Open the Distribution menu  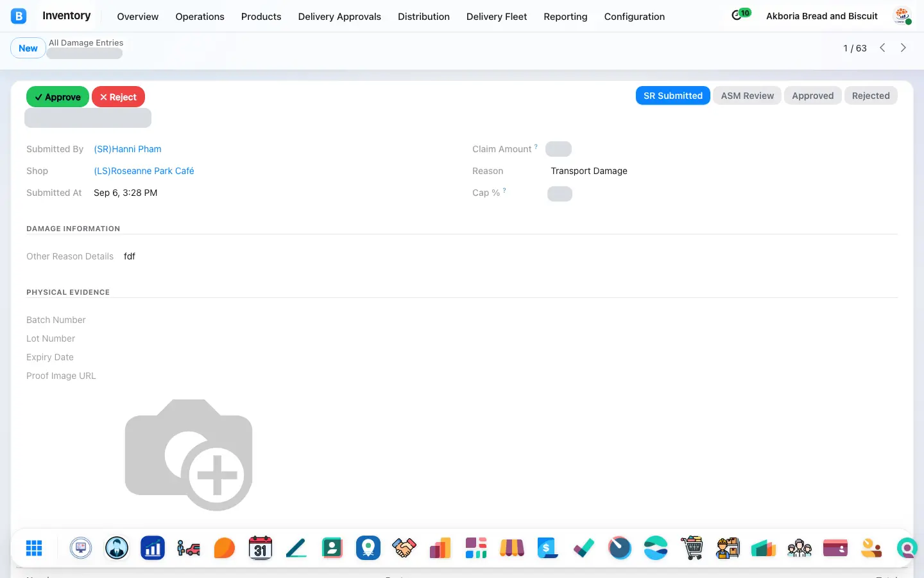click(424, 17)
